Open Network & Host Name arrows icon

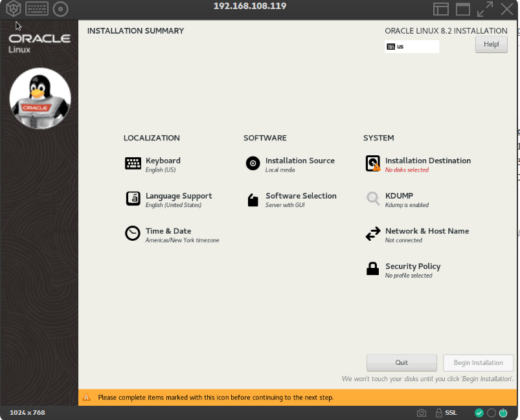point(373,234)
